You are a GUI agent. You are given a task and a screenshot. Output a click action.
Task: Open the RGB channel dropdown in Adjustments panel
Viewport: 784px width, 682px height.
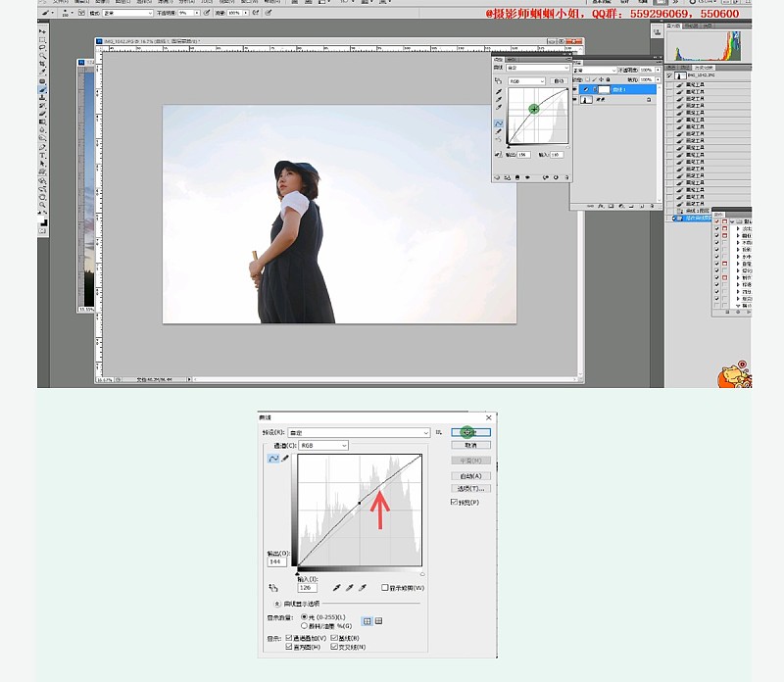(x=526, y=81)
